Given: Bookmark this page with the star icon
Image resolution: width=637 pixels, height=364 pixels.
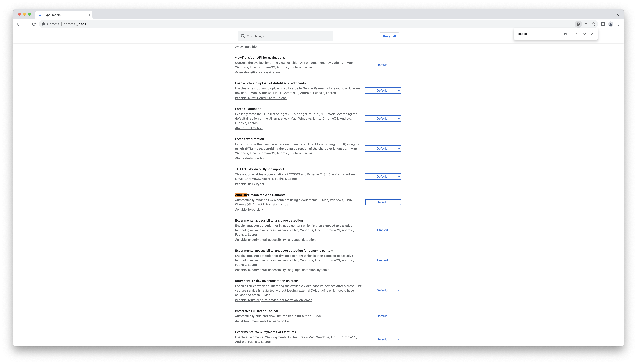Looking at the screenshot, I should tap(593, 24).
